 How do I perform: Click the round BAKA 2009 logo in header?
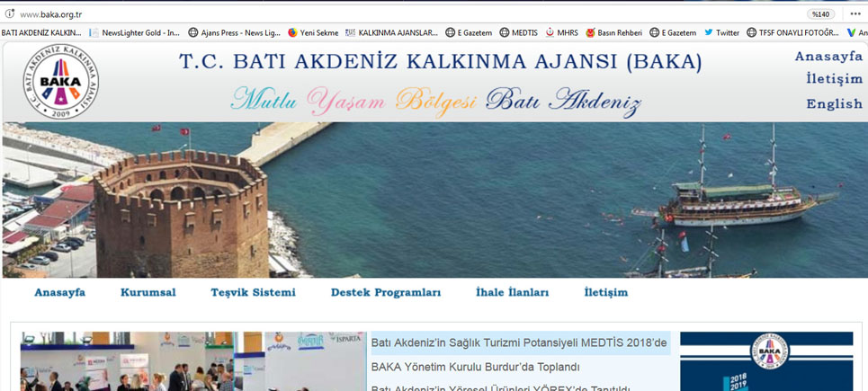click(x=61, y=81)
